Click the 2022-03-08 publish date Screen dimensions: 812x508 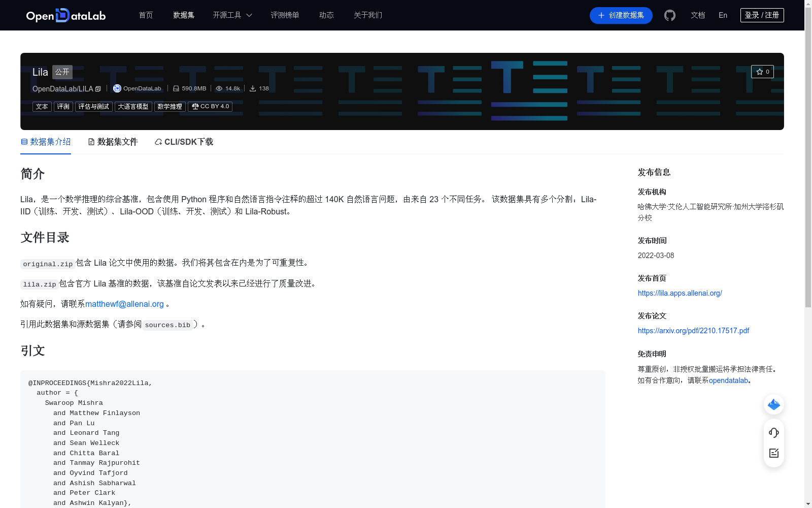pos(656,256)
